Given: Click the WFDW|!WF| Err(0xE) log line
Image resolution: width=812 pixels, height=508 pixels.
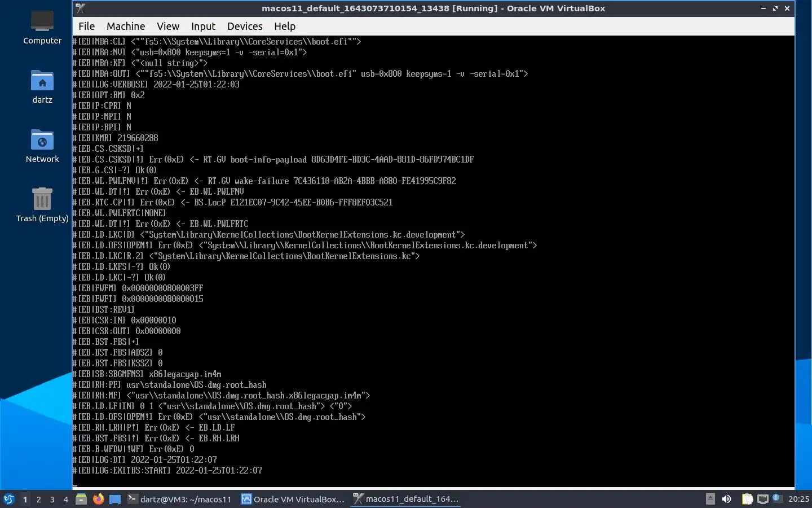Looking at the screenshot, I should point(134,449).
